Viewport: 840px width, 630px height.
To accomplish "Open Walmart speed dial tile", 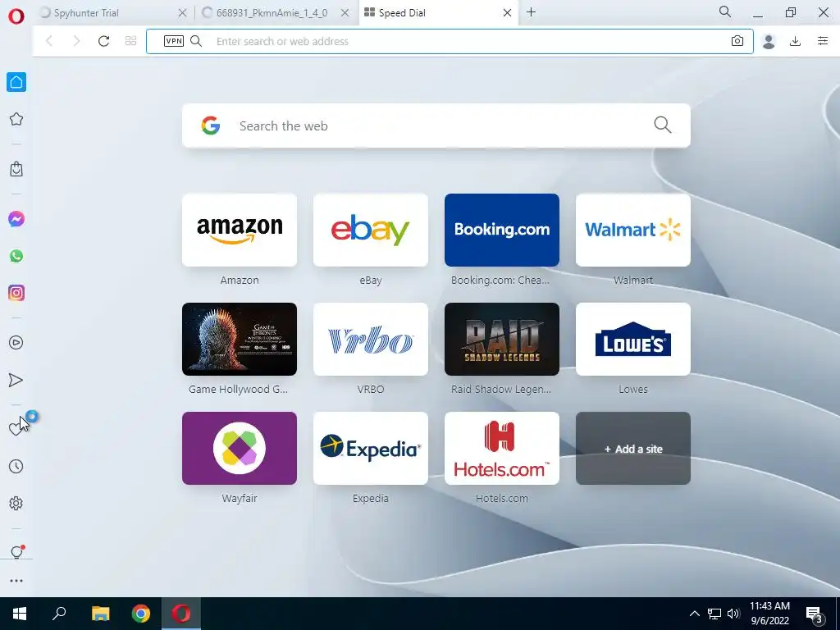I will (633, 230).
